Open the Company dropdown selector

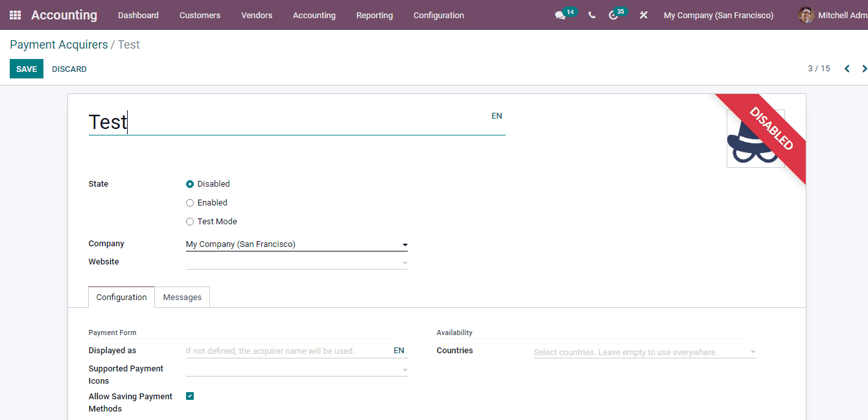click(405, 244)
